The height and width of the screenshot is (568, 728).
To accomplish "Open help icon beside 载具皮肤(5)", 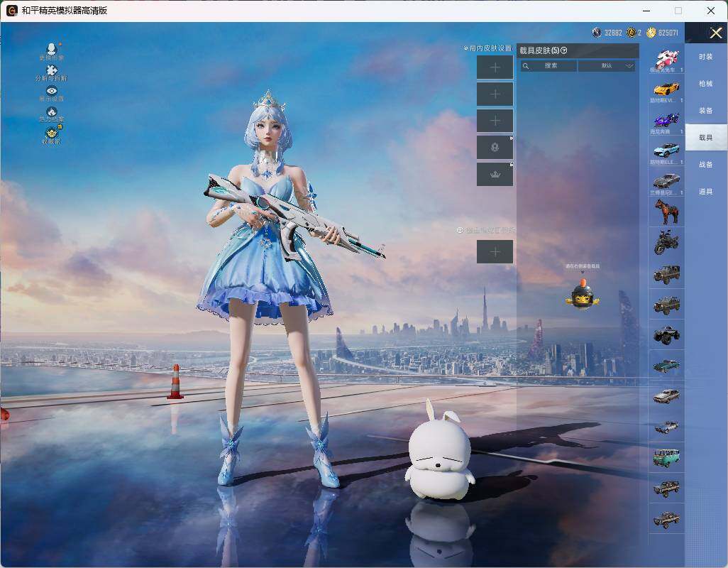I will pos(563,50).
